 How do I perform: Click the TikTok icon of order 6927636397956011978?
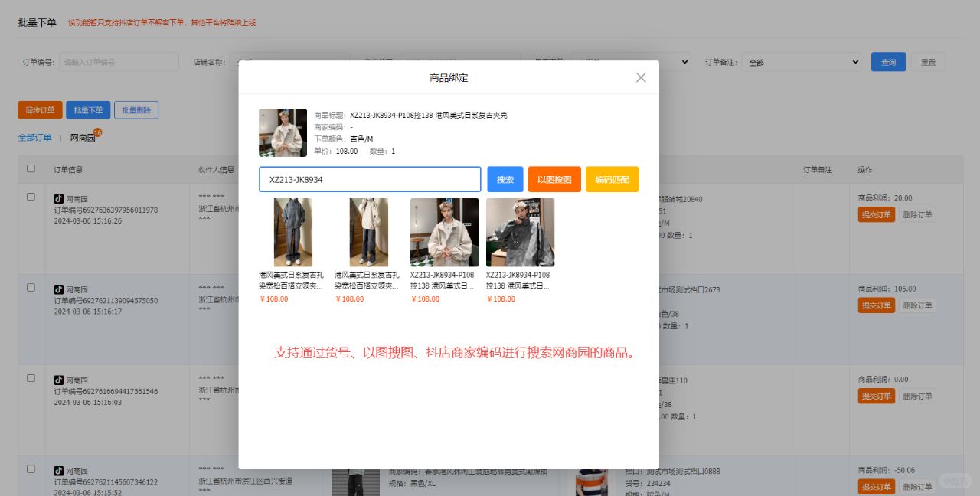coord(58,198)
